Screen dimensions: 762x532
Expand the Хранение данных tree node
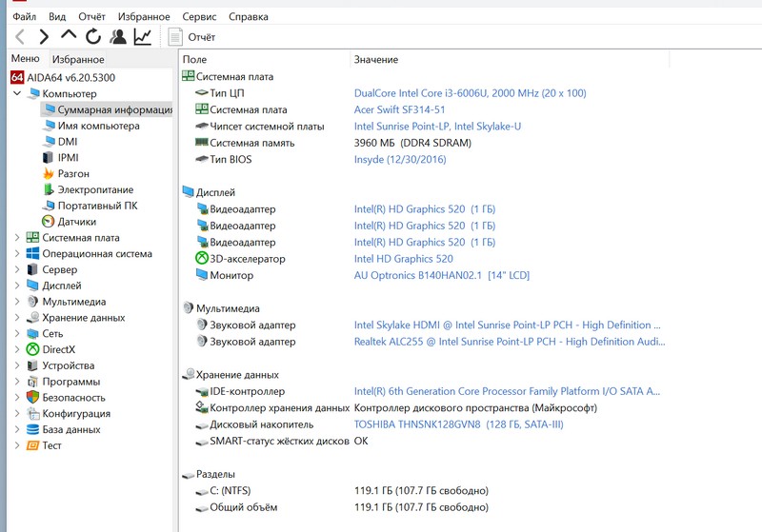[x=17, y=318]
